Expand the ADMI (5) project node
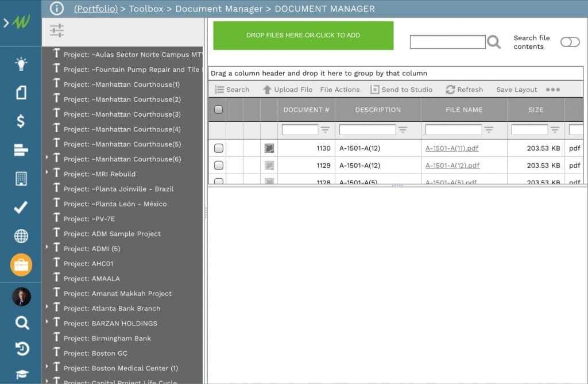The height and width of the screenshot is (384, 588). point(47,247)
